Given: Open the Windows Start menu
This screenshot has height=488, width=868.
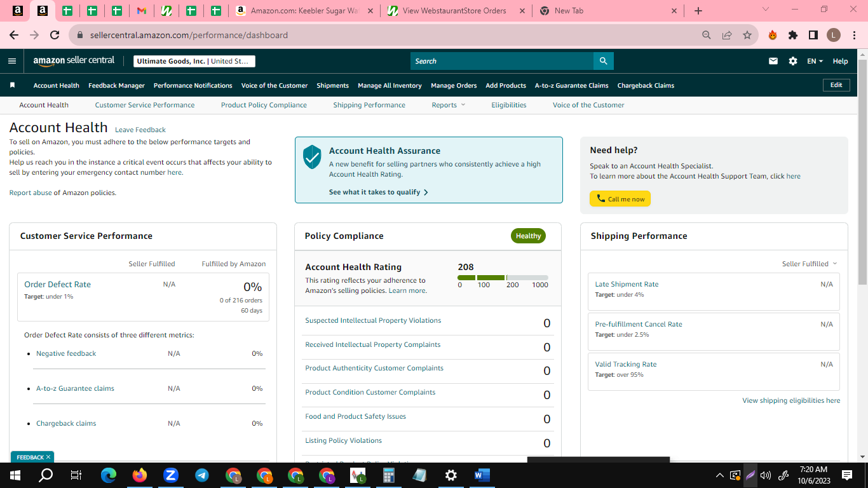Looking at the screenshot, I should [15, 475].
